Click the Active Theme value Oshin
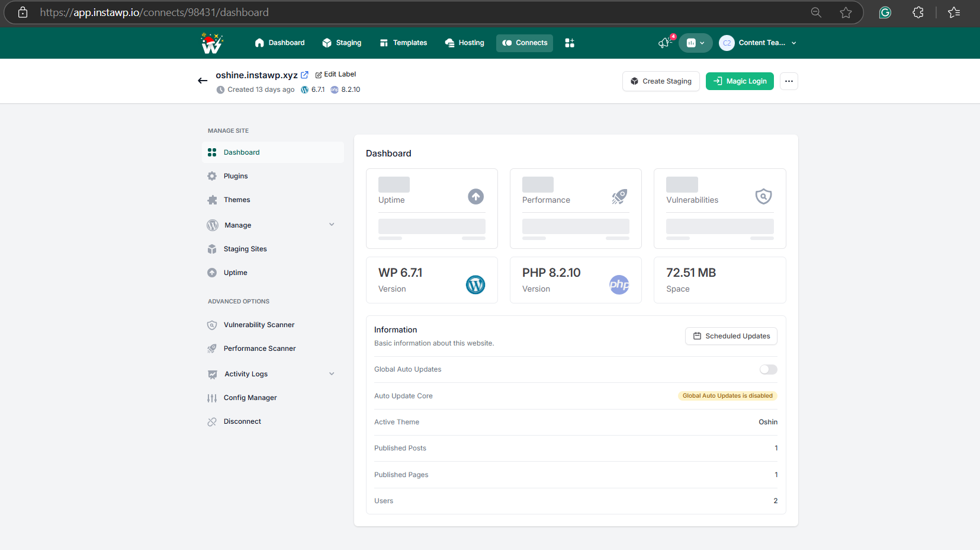Viewport: 980px width, 550px height. point(768,422)
